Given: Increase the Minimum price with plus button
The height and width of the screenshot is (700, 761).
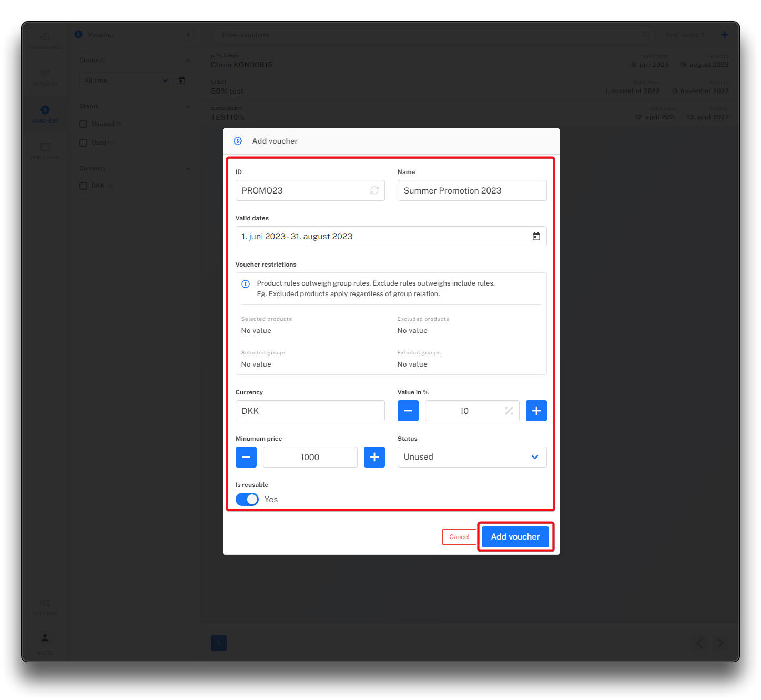Looking at the screenshot, I should pos(374,457).
